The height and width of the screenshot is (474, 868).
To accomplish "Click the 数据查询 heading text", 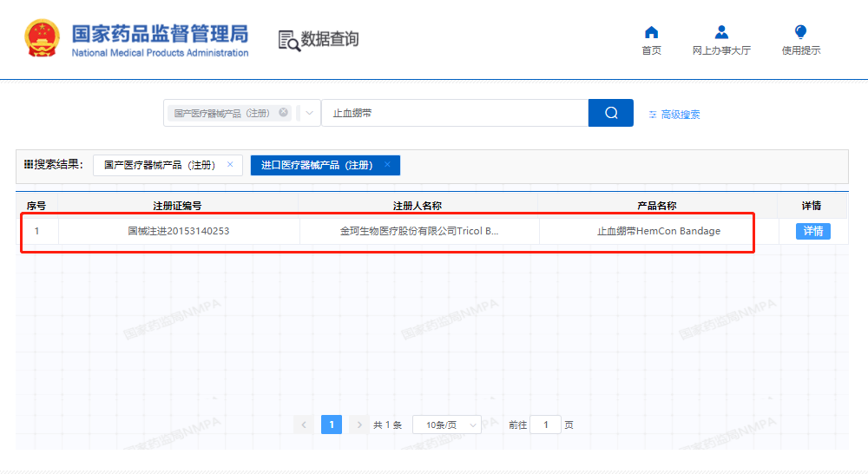I will 330,39.
